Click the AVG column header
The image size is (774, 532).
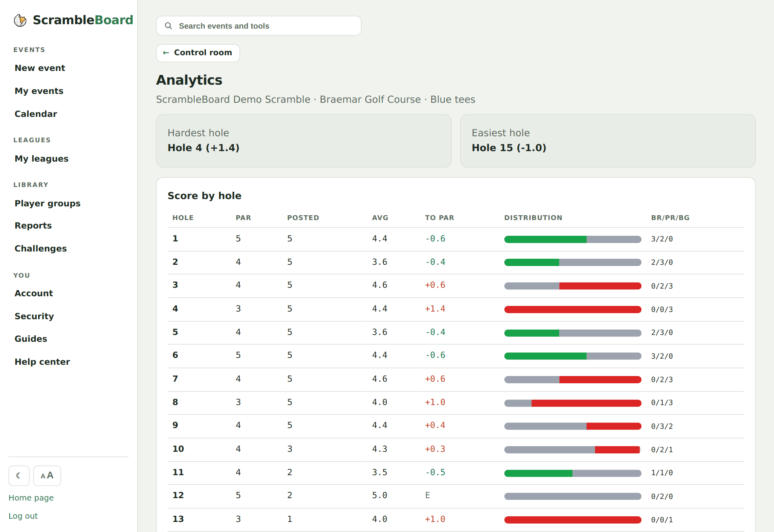click(380, 218)
